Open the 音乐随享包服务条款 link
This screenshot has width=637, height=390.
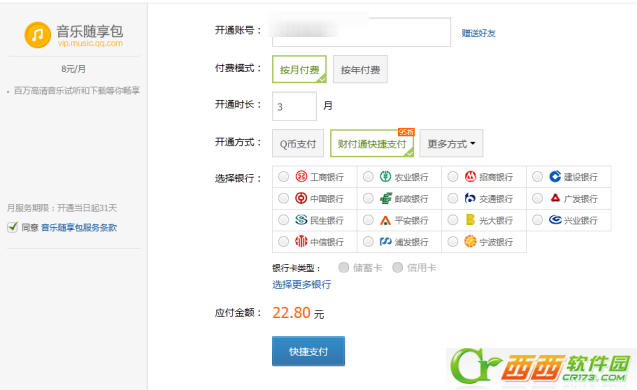click(79, 228)
